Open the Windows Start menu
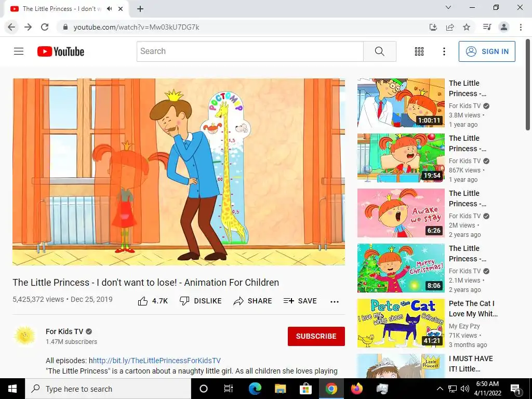Viewport: 532px width, 399px height. tap(12, 389)
